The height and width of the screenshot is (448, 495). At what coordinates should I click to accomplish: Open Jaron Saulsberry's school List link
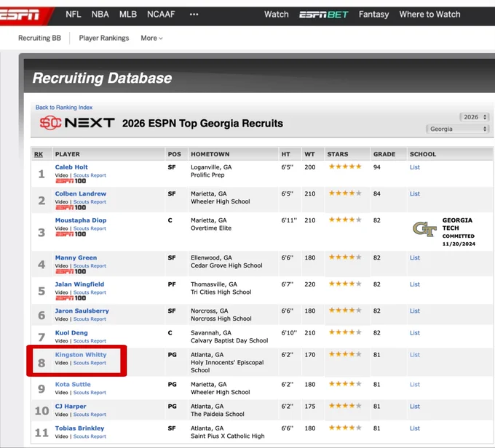(415, 311)
